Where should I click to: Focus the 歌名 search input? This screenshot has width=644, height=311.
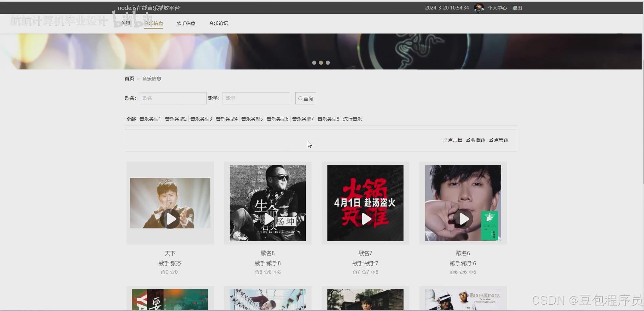click(172, 98)
